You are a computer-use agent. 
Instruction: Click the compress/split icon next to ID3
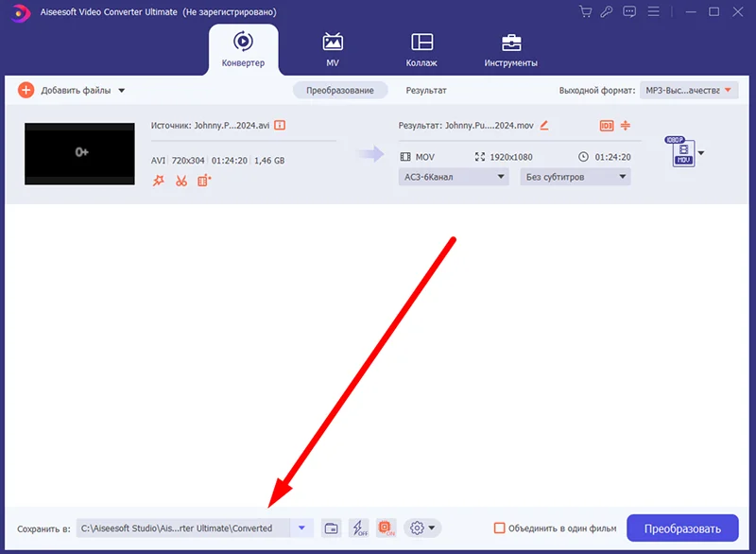click(626, 126)
